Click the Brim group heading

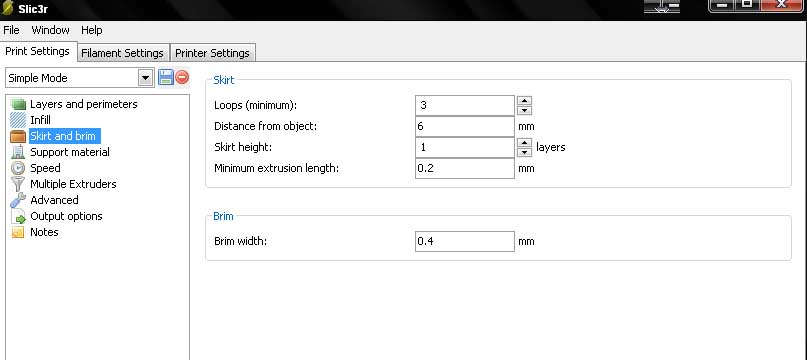223,216
